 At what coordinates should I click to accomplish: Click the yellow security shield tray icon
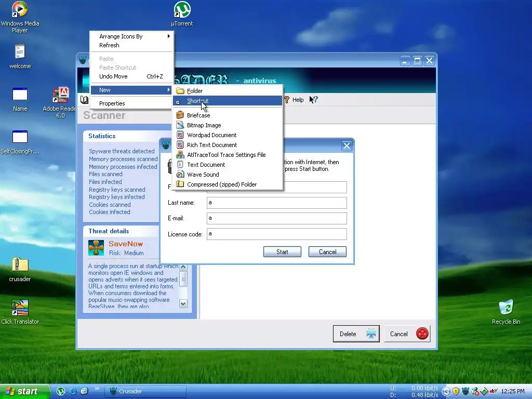[x=456, y=391]
